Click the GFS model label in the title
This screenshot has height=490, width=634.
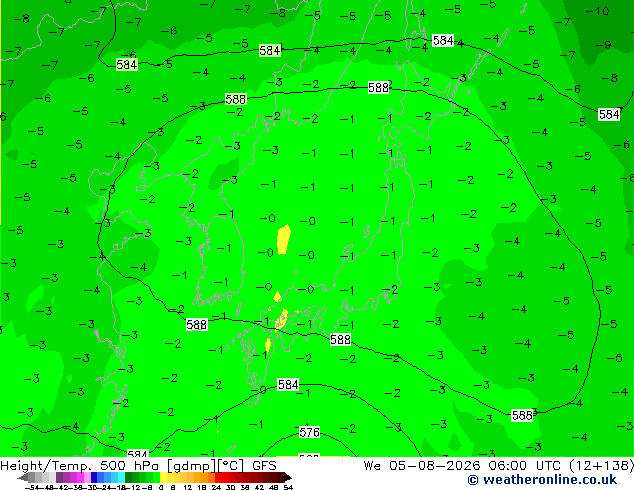pyautogui.click(x=264, y=465)
